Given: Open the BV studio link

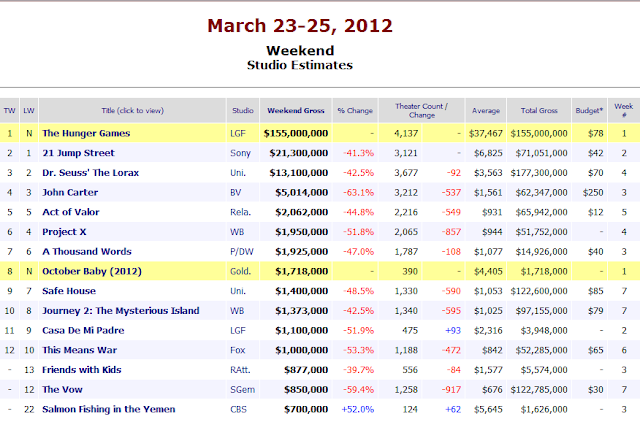Looking at the screenshot, I should 236,192.
